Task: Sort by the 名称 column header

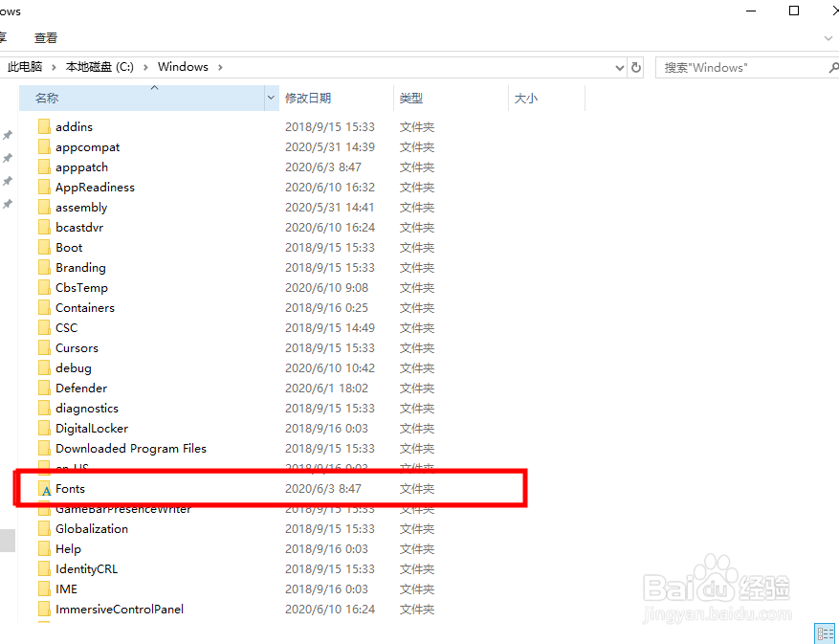Action: [x=142, y=98]
